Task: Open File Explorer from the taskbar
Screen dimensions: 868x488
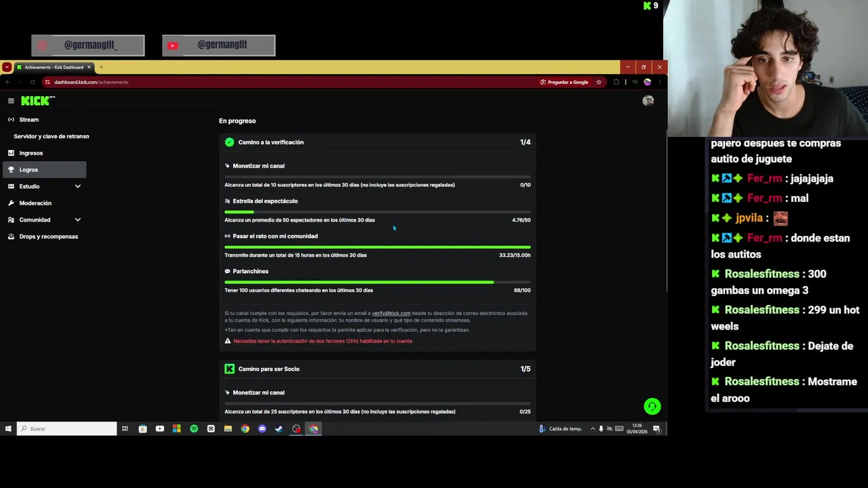Action: pyautogui.click(x=228, y=428)
